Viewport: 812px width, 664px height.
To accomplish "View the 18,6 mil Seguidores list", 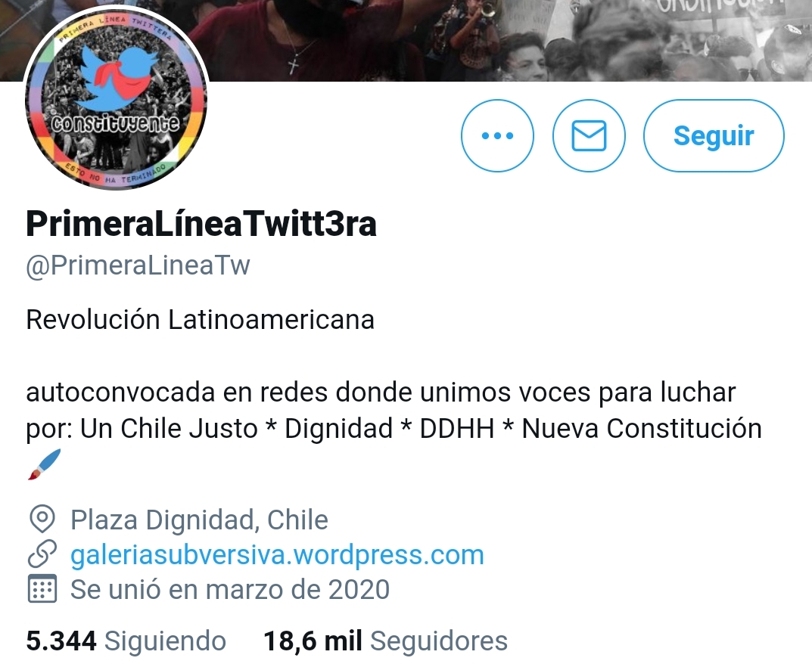I will point(385,641).
